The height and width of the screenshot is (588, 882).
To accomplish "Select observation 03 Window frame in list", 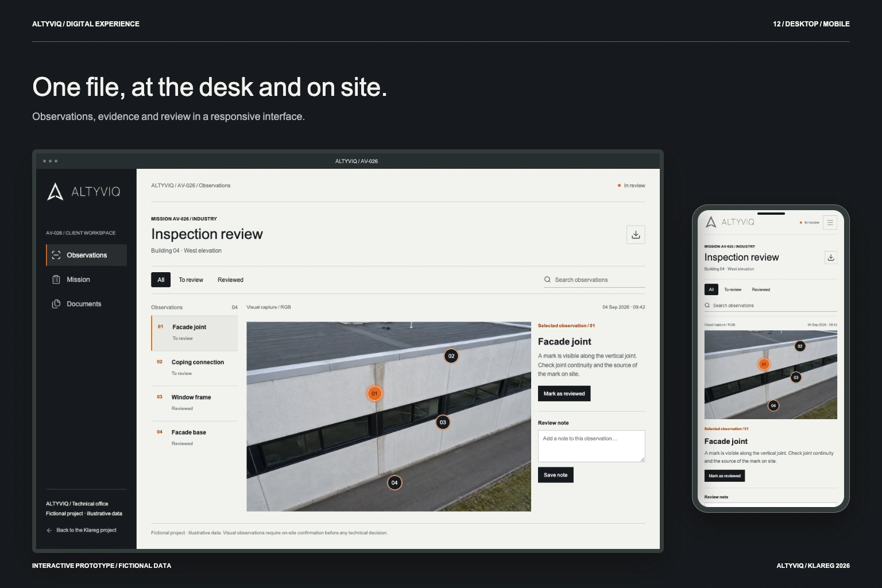I will (194, 403).
